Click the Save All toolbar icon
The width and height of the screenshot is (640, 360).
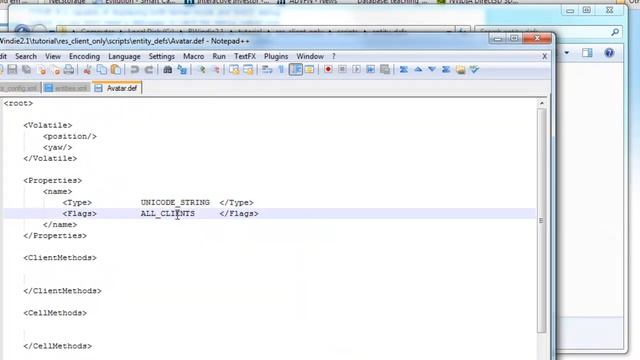(27, 69)
